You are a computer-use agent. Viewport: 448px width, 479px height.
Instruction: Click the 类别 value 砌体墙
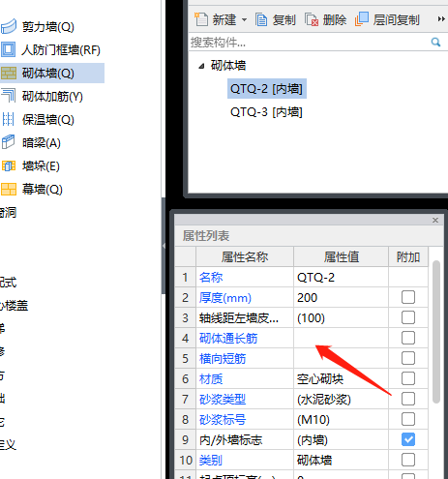[341, 461]
